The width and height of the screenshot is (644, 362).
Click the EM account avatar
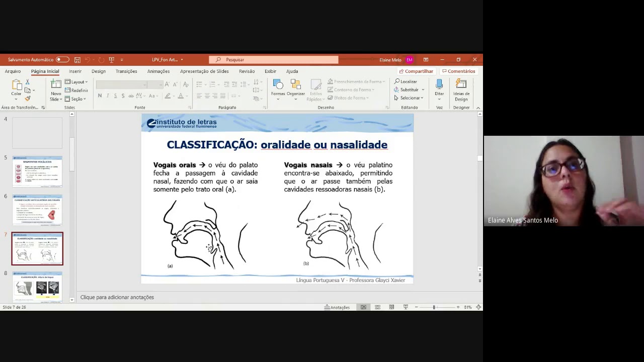coord(410,60)
